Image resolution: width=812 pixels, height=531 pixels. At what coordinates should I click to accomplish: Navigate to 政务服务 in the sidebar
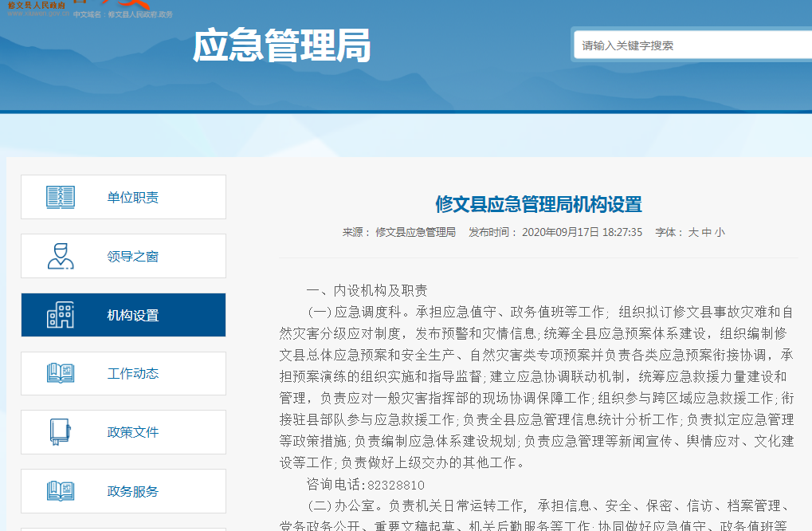pyautogui.click(x=132, y=492)
